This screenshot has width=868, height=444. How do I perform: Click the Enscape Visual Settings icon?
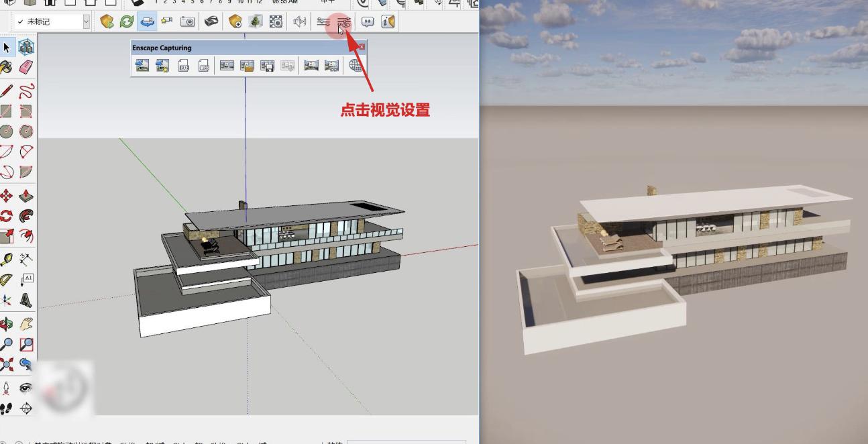point(344,21)
